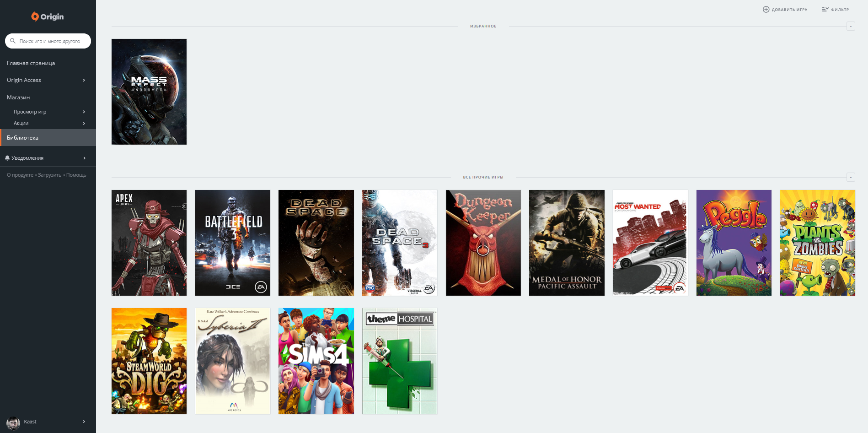Screen dimensions: 868x433
Task: Open Магазин menu item
Action: click(18, 97)
